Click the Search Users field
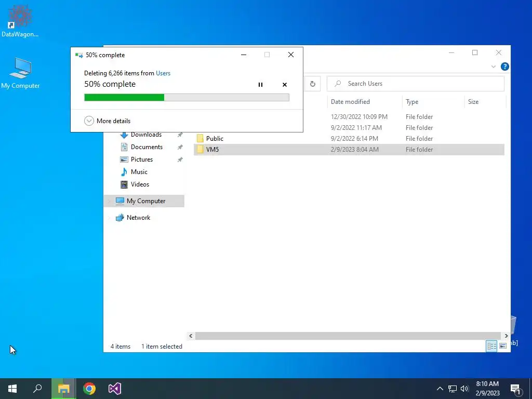 pyautogui.click(x=415, y=84)
